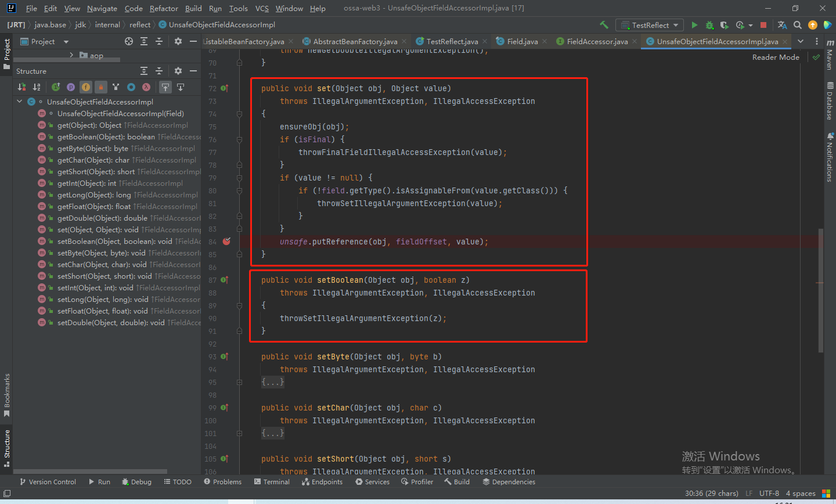Open the File menu
The width and height of the screenshot is (836, 504).
[31, 8]
